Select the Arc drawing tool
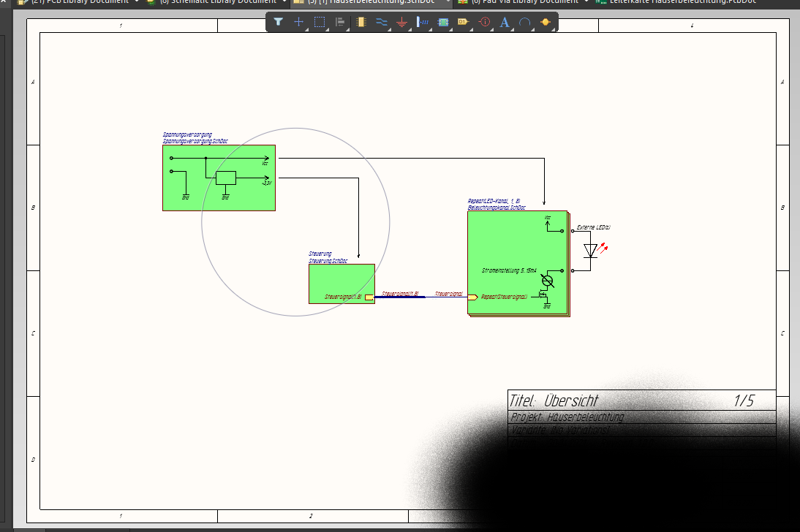800x532 pixels. [x=525, y=22]
